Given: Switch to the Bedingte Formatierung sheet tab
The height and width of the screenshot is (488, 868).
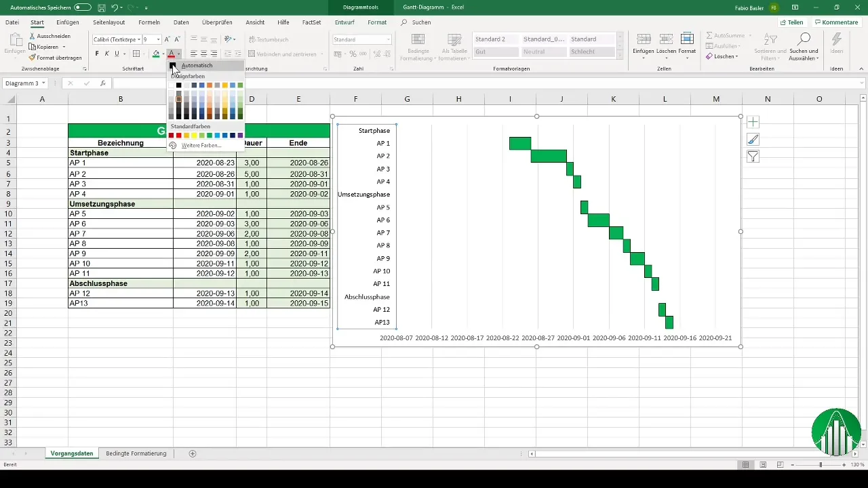Looking at the screenshot, I should tap(136, 453).
